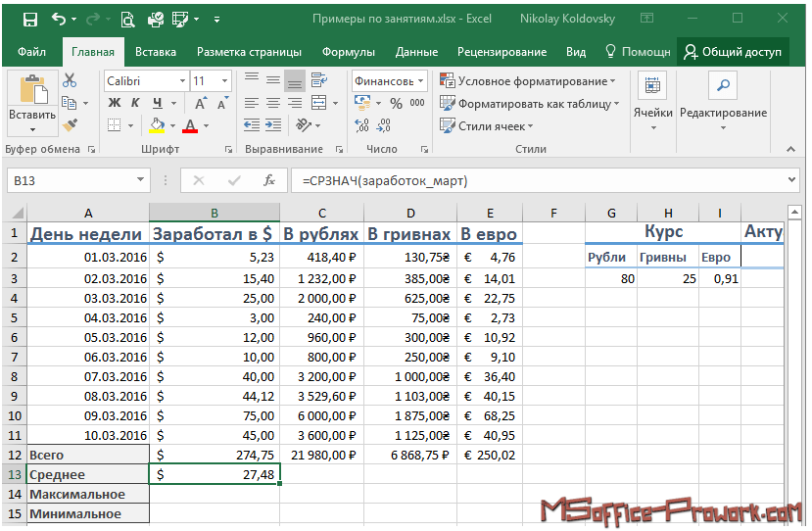Switch to the Рецензирование tab

pos(502,52)
